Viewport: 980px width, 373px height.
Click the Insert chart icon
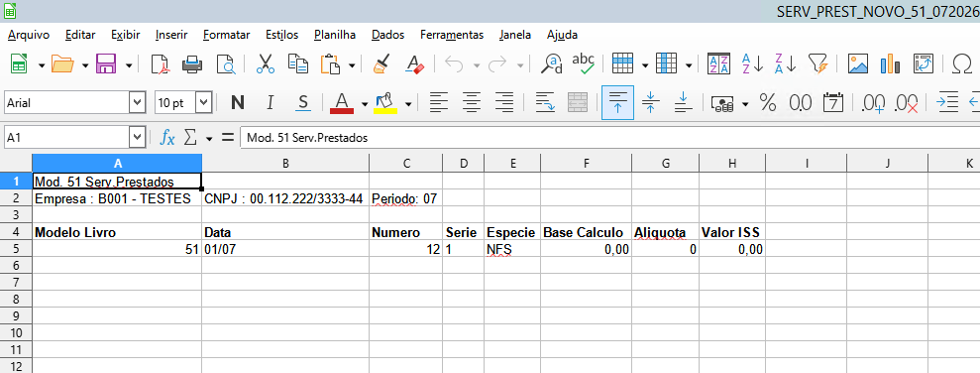890,63
